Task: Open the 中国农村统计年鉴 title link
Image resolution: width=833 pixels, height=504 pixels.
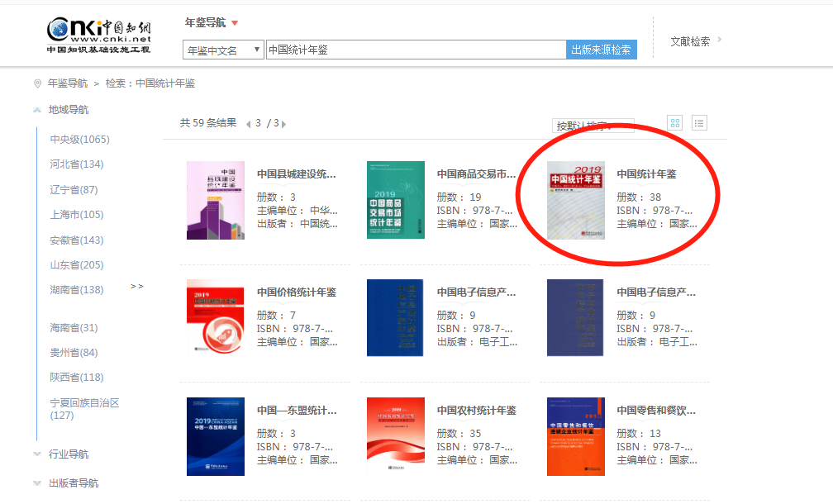Action: pos(477,411)
